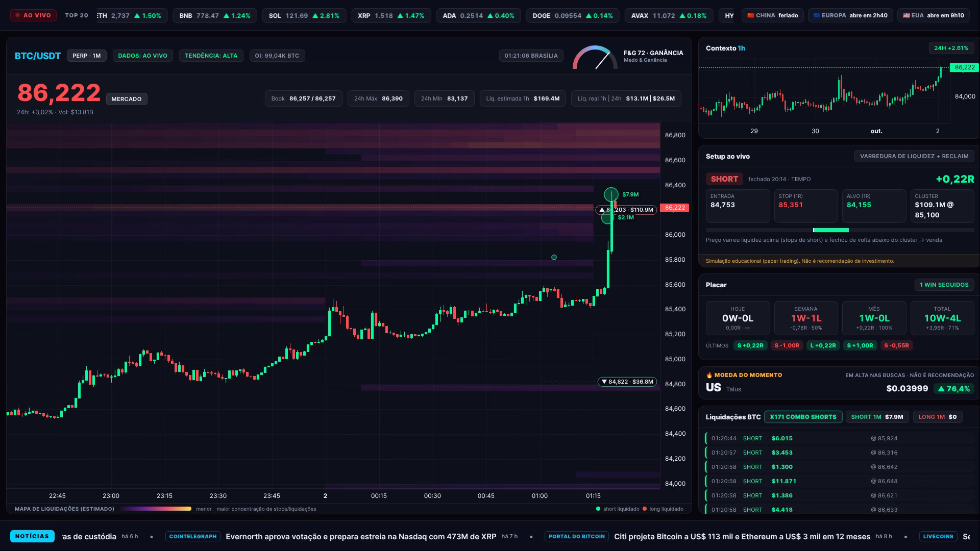Click the red SHORT position badge
The height and width of the screenshot is (551, 980).
724,179
